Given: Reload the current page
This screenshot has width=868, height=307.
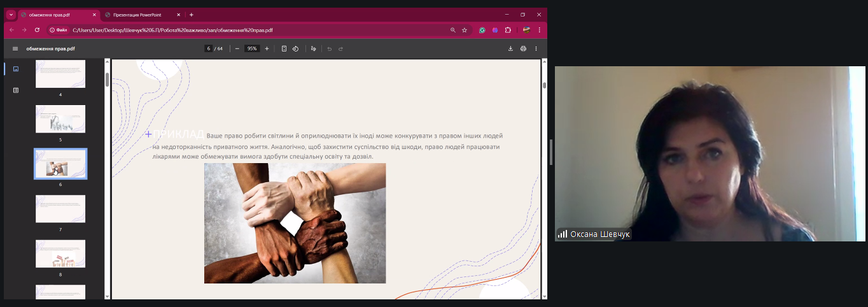Looking at the screenshot, I should 37,30.
